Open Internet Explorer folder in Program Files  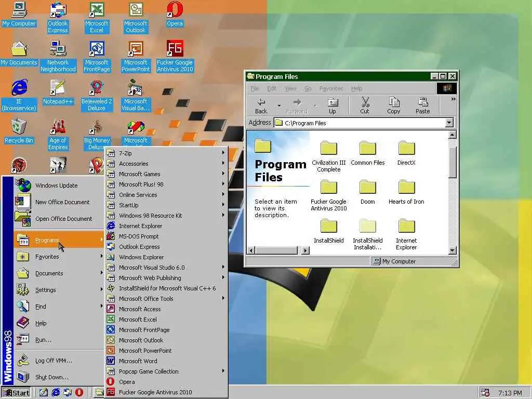406,234
